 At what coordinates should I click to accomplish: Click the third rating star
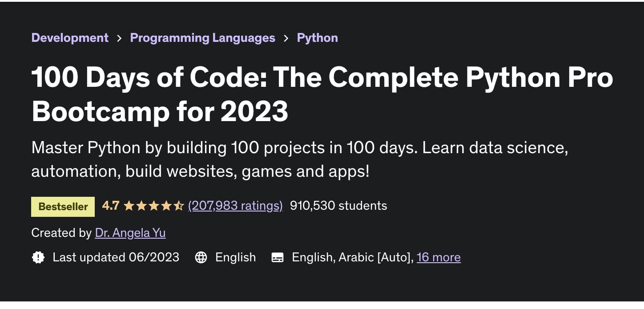coord(154,206)
